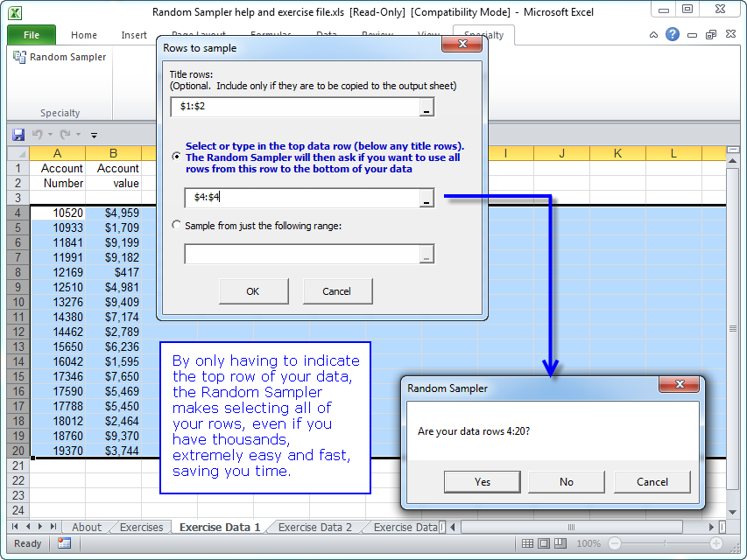This screenshot has height=560, width=747.
Task: Click the Undo dropdown arrow
Action: click(x=52, y=135)
